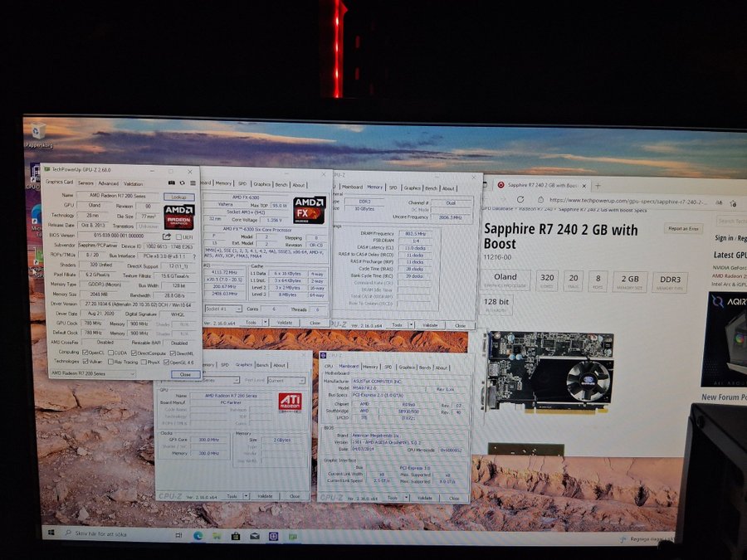Switch to the Advanced tab in GPU-Z
747x560 pixels.
point(109,183)
